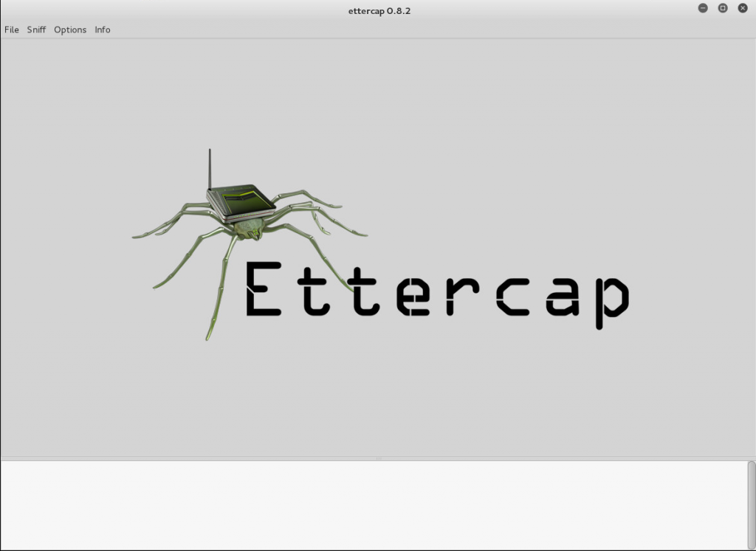Click the green screen on the router
Viewport: 756px width, 551px height.
tap(246, 197)
